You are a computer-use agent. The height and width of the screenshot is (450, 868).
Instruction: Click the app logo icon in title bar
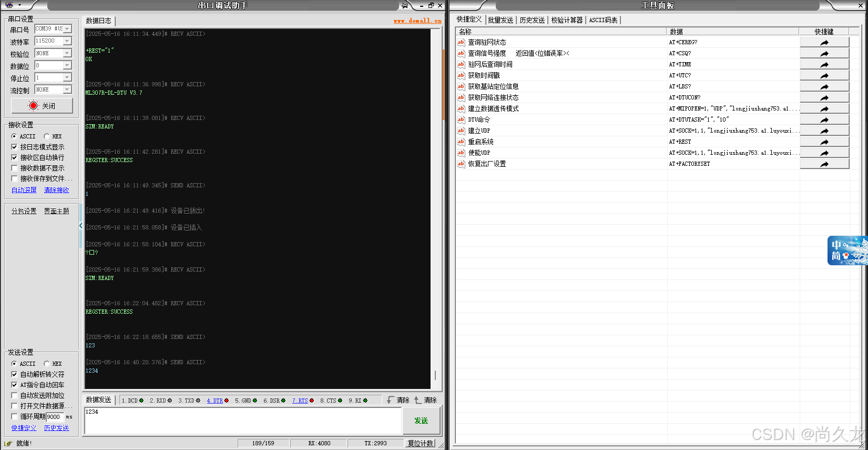[9, 5]
